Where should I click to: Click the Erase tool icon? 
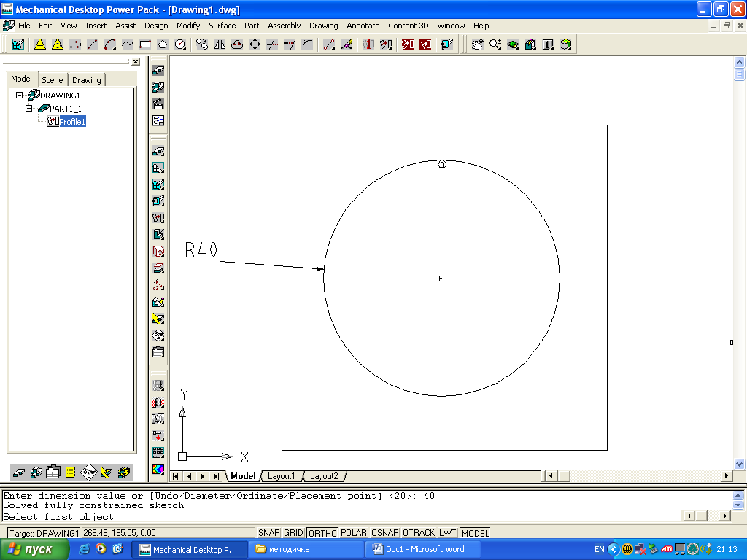click(347, 44)
